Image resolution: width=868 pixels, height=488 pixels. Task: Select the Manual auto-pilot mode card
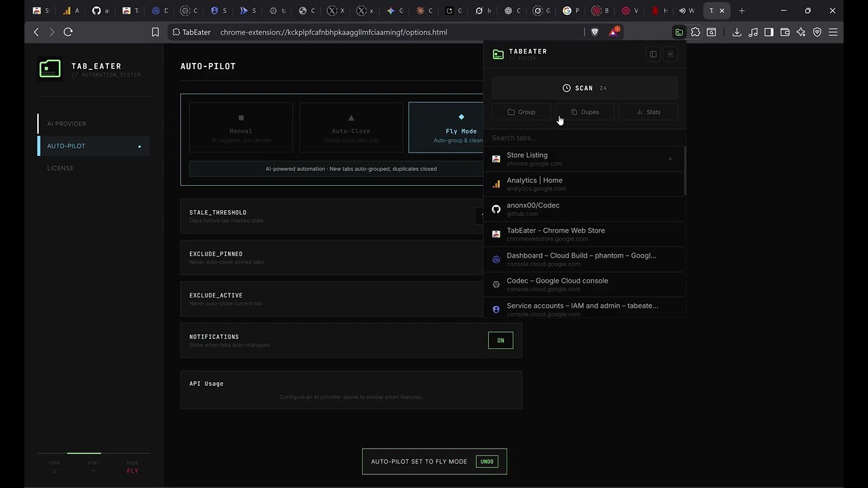click(x=241, y=127)
